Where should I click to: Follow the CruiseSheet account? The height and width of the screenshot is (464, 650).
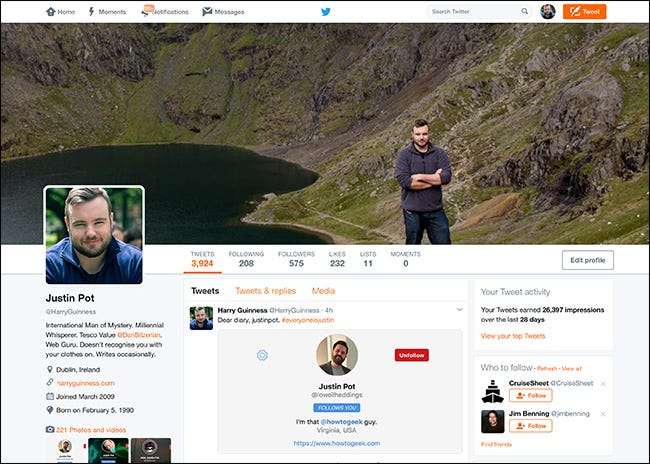531,396
